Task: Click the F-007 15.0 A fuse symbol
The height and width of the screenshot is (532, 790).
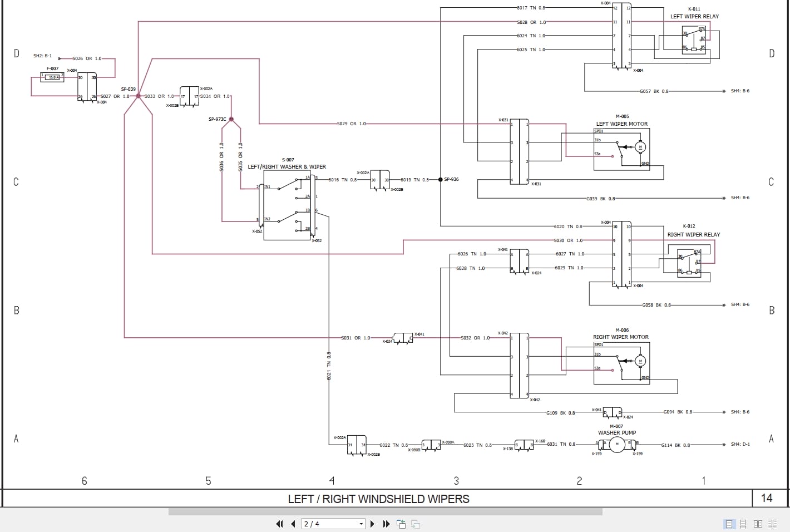Action: 52,77
